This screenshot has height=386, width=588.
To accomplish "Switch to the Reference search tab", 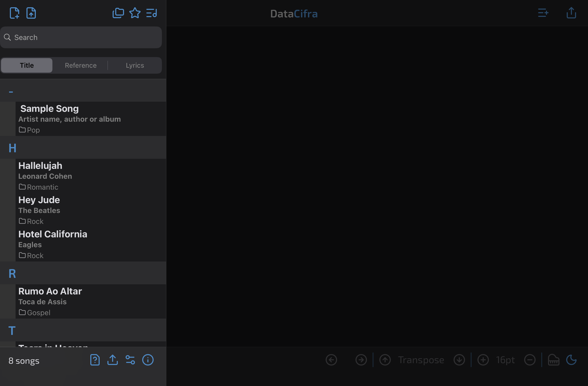I will pyautogui.click(x=80, y=65).
